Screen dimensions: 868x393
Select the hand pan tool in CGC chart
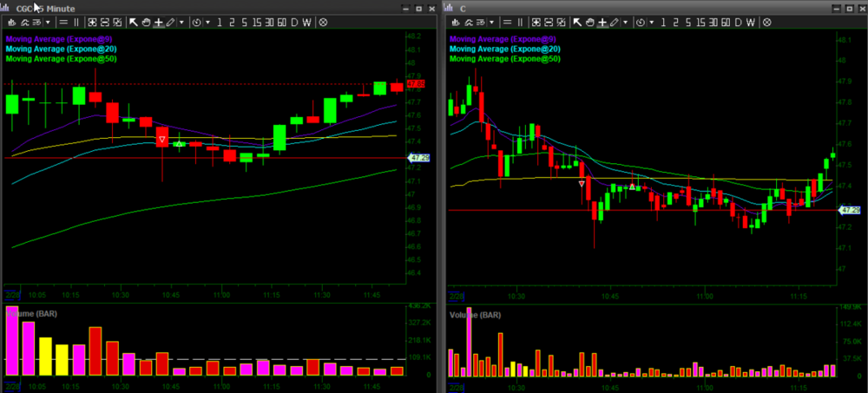click(146, 22)
